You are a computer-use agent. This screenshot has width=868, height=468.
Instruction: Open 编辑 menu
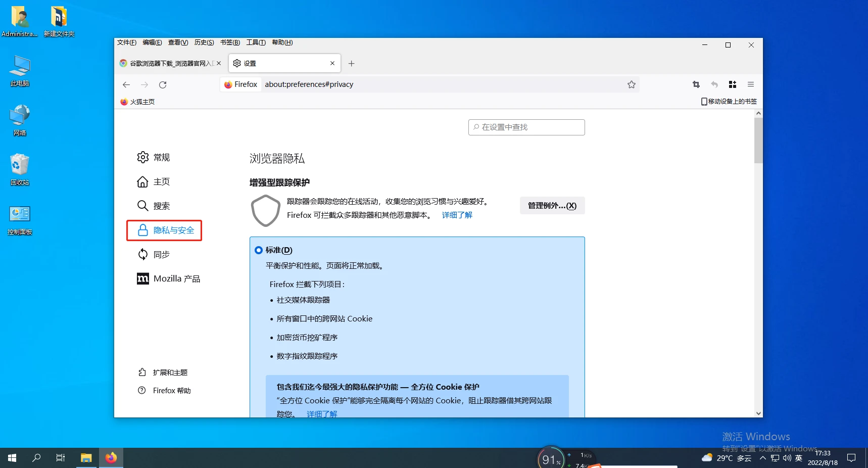point(152,42)
